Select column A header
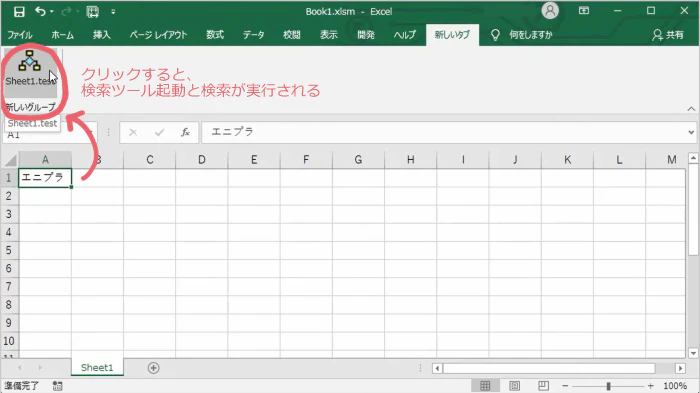This screenshot has height=393, width=700. (45, 159)
